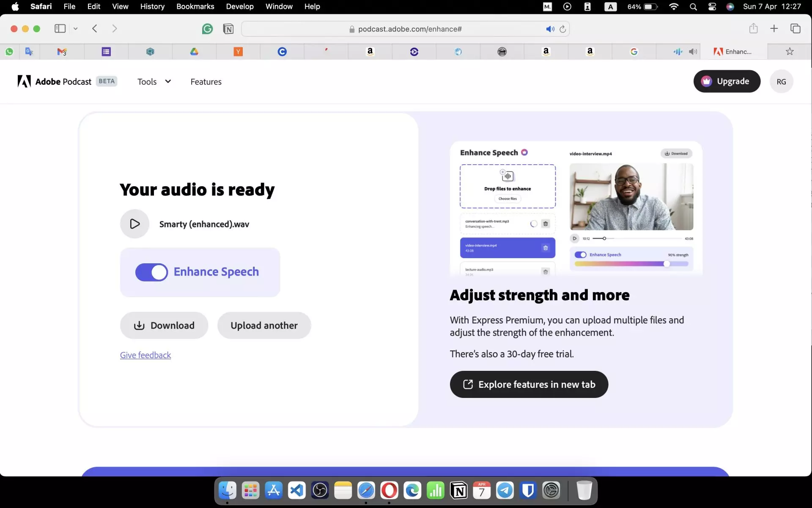Open Notes app from the Dock
The width and height of the screenshot is (812, 508).
[x=343, y=491]
